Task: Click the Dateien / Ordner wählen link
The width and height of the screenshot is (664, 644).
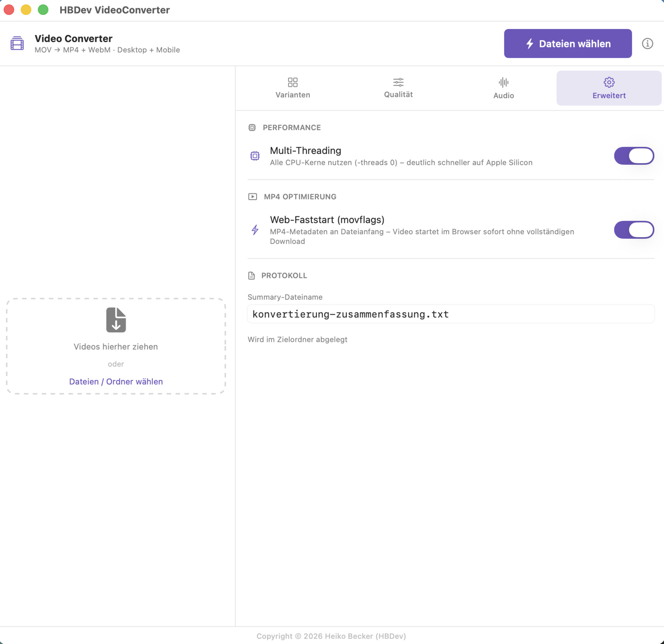Action: [116, 381]
